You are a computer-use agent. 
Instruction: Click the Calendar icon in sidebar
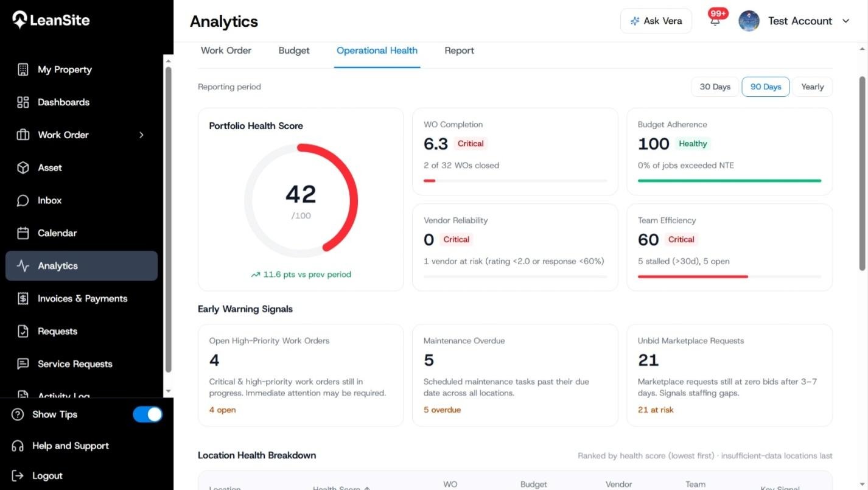(23, 233)
